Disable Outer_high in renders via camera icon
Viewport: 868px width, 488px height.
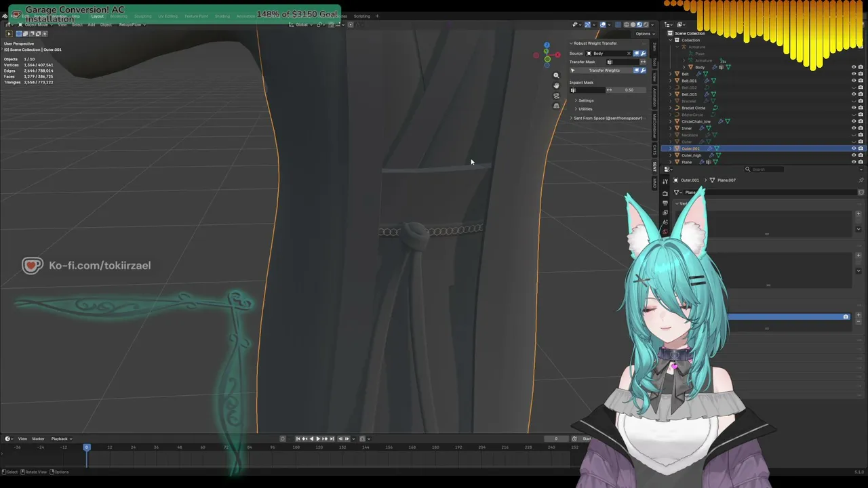[861, 155]
